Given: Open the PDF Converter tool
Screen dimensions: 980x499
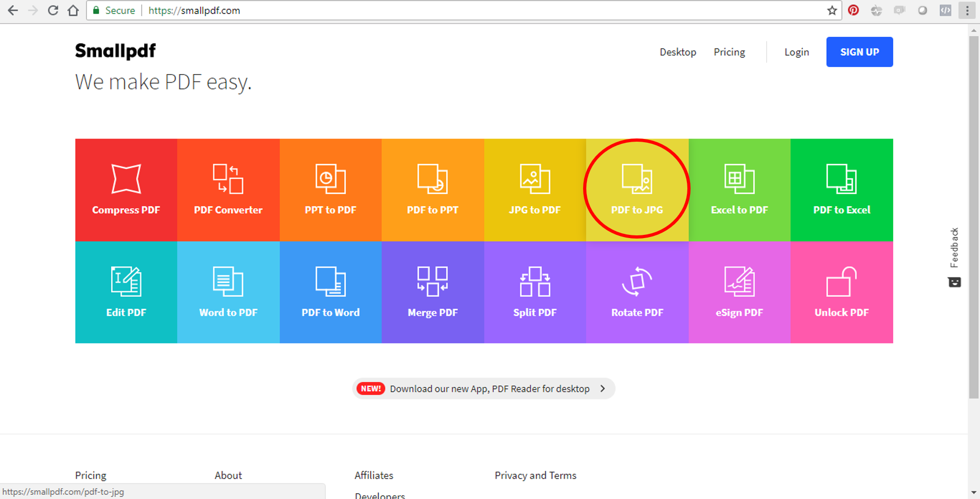Looking at the screenshot, I should (228, 190).
